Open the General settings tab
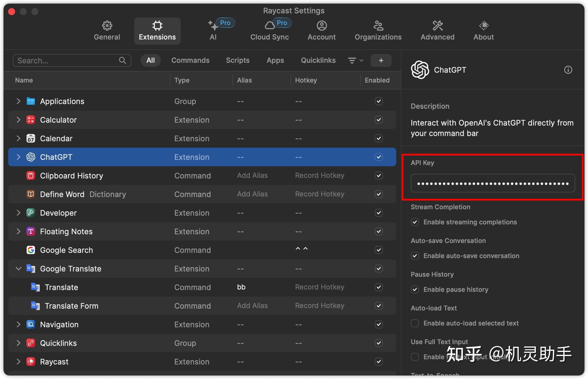This screenshot has width=588, height=379. coord(107,31)
